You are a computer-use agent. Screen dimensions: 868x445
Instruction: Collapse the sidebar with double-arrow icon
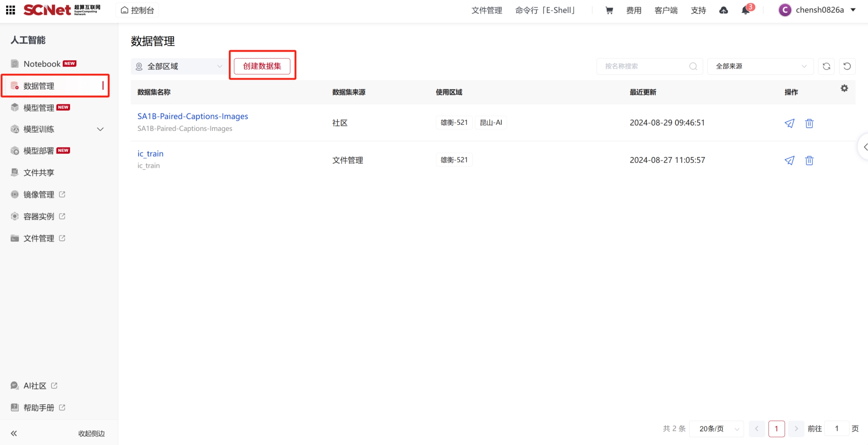(x=14, y=433)
